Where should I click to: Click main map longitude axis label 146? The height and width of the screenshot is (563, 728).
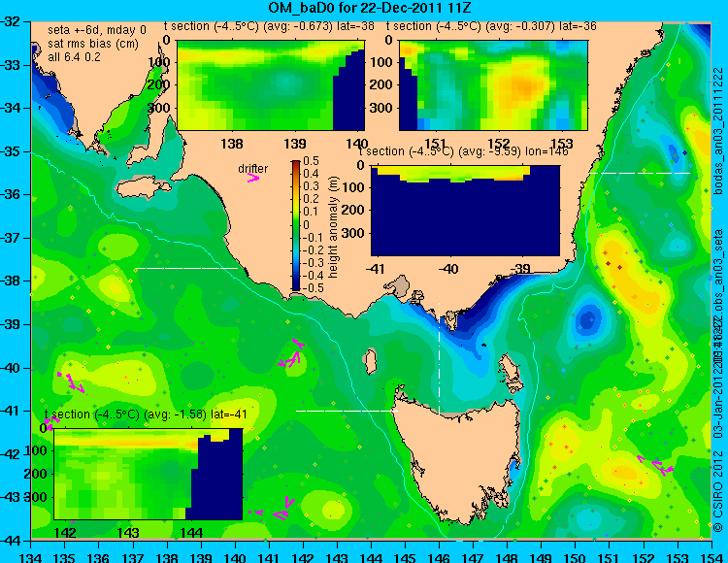439,557
